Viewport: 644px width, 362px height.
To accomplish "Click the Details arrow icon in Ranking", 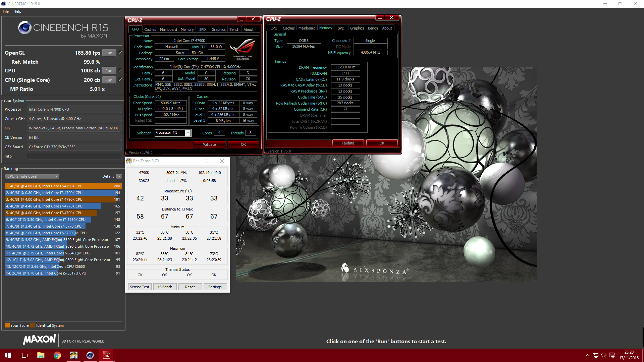I will pyautogui.click(x=119, y=176).
